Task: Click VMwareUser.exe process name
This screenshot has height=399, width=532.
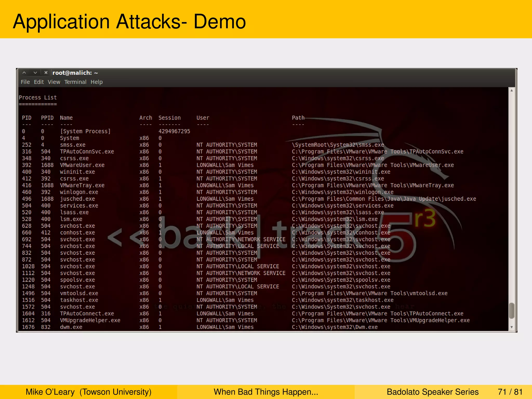Action: (82, 165)
